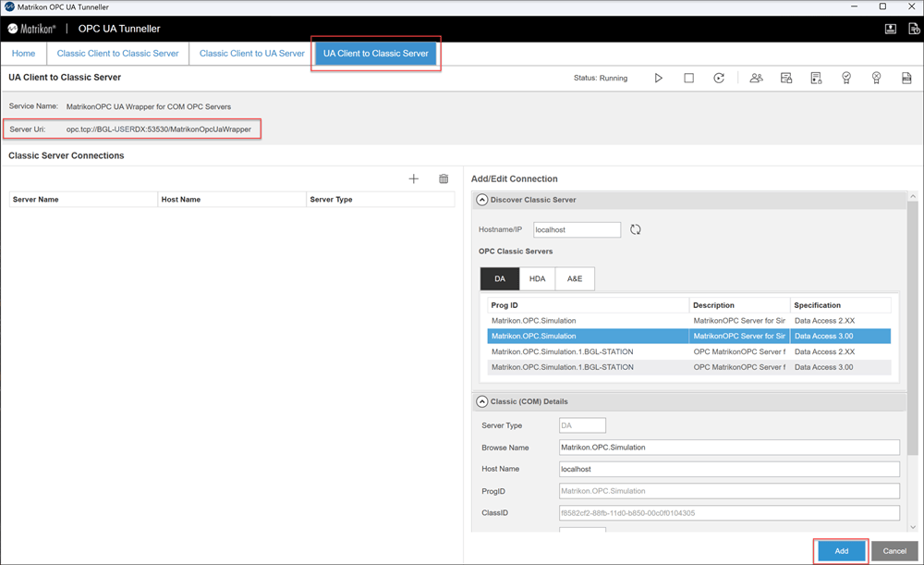The height and width of the screenshot is (565, 924).
Task: Click the document help icon in header
Action: click(914, 29)
